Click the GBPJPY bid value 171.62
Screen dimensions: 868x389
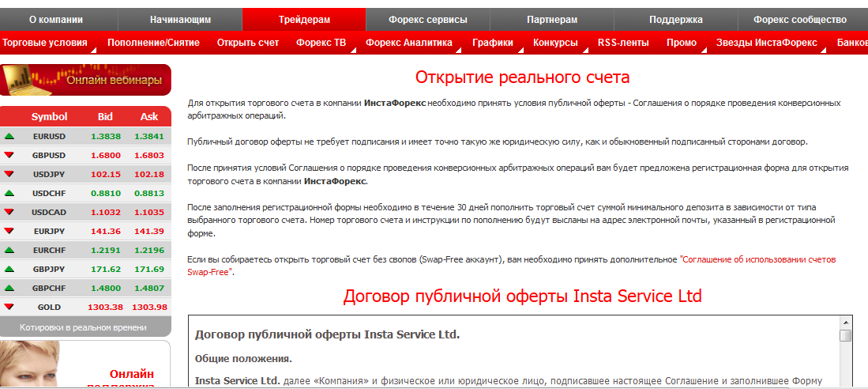click(106, 269)
